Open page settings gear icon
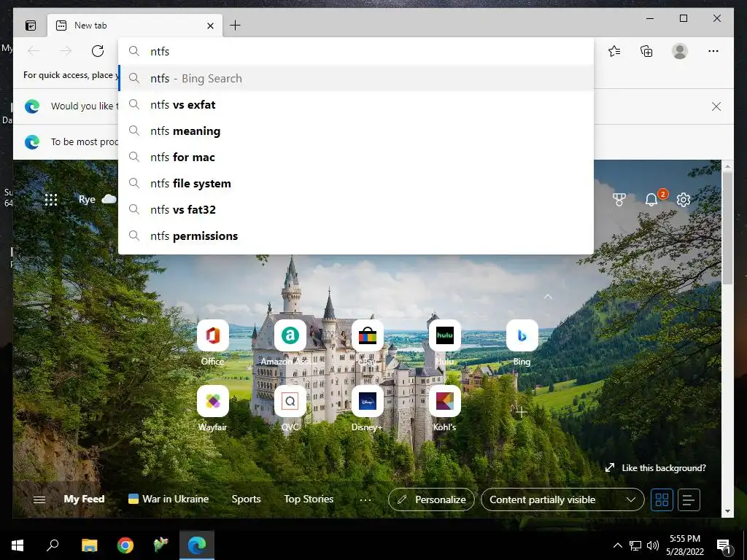The width and height of the screenshot is (747, 560). click(x=684, y=200)
